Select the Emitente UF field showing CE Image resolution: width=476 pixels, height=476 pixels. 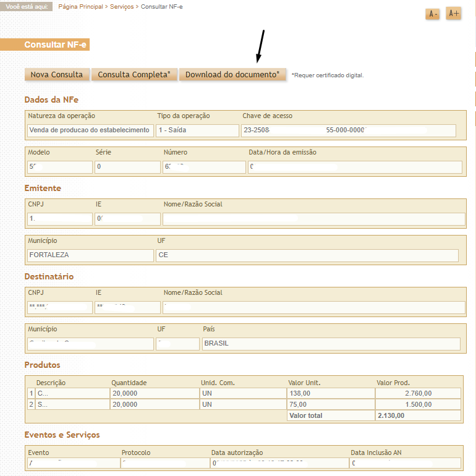(307, 255)
